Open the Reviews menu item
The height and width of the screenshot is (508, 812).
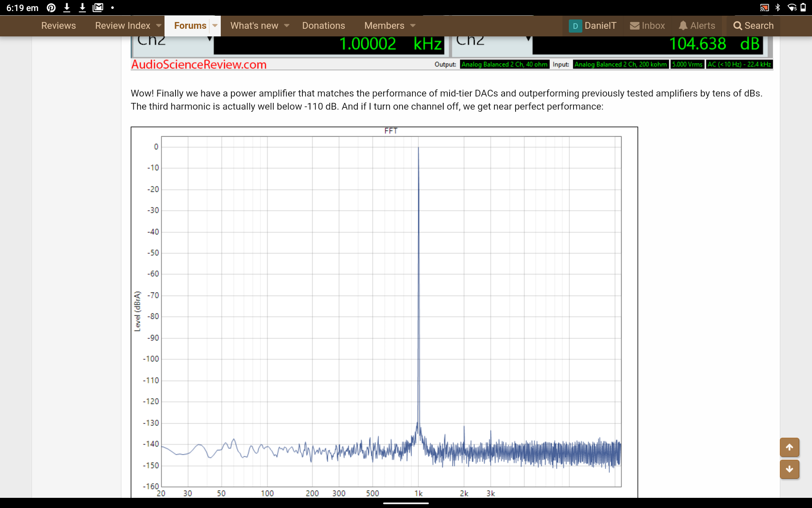click(58, 26)
